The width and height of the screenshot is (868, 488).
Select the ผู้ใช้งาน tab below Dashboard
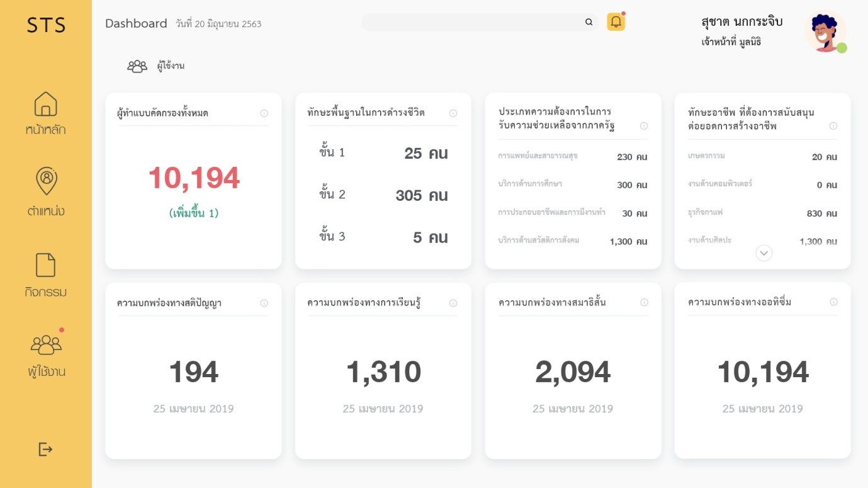(156, 66)
